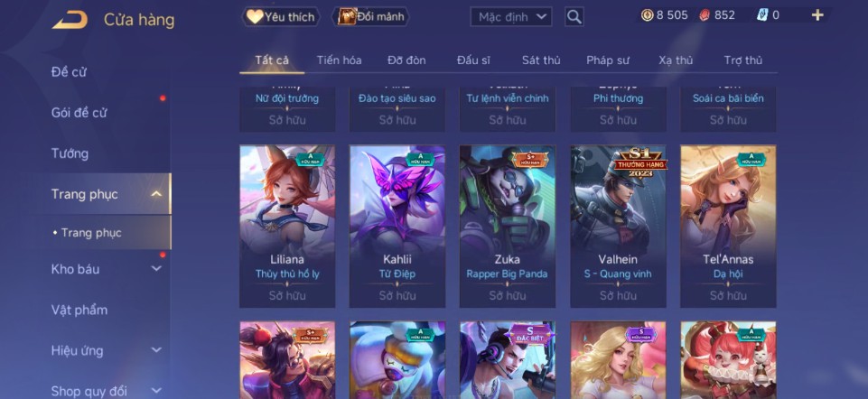Open Đổi mảnh fragment exchange chest

tap(370, 16)
